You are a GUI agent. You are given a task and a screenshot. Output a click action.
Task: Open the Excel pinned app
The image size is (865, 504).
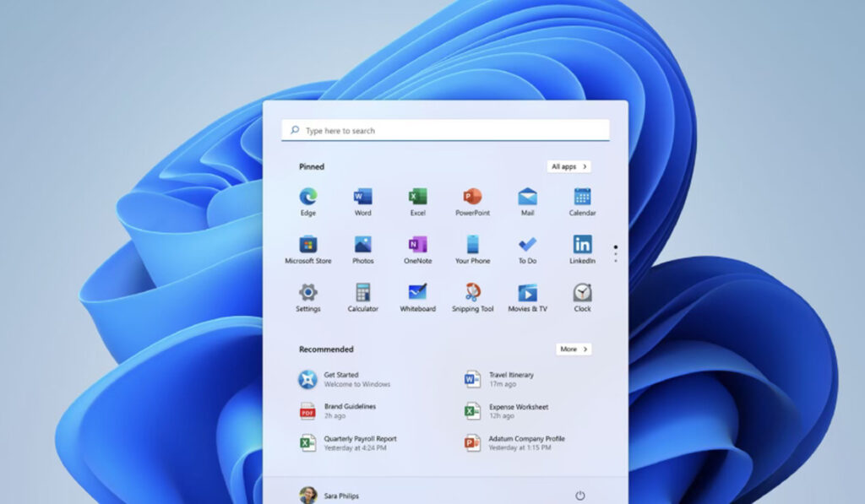[x=417, y=202]
